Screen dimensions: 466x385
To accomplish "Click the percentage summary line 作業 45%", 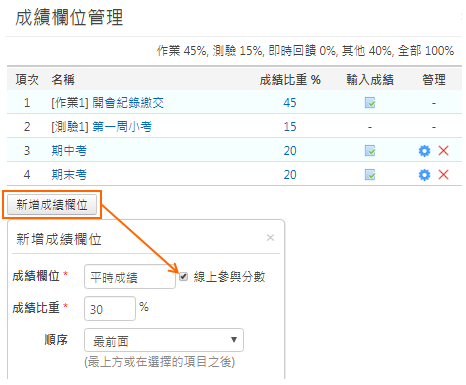I will [x=305, y=51].
